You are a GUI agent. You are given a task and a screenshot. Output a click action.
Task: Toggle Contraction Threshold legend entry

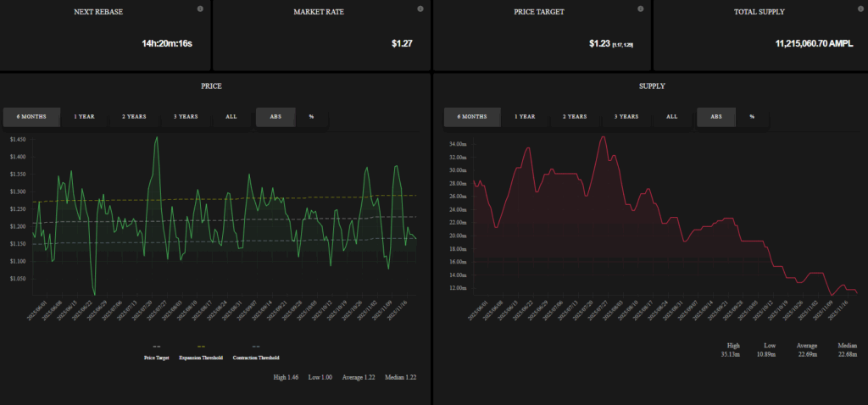(256, 358)
